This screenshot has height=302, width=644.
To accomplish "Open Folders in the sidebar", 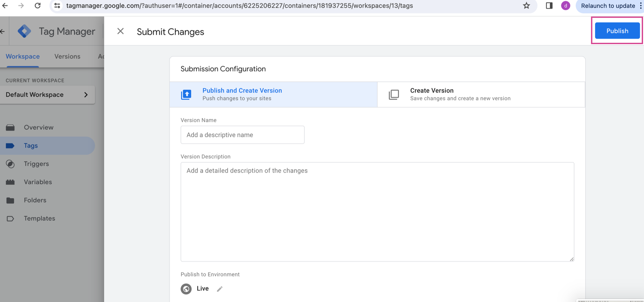I will click(x=35, y=200).
